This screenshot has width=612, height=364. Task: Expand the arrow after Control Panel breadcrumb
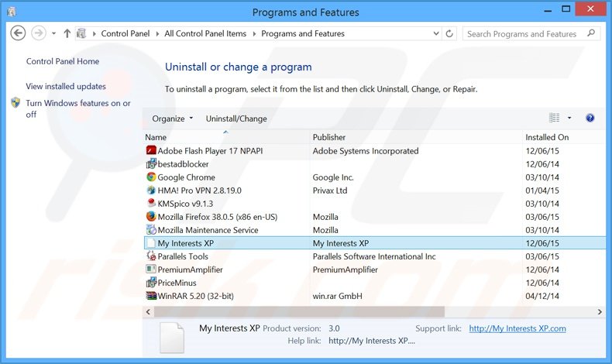click(x=157, y=34)
